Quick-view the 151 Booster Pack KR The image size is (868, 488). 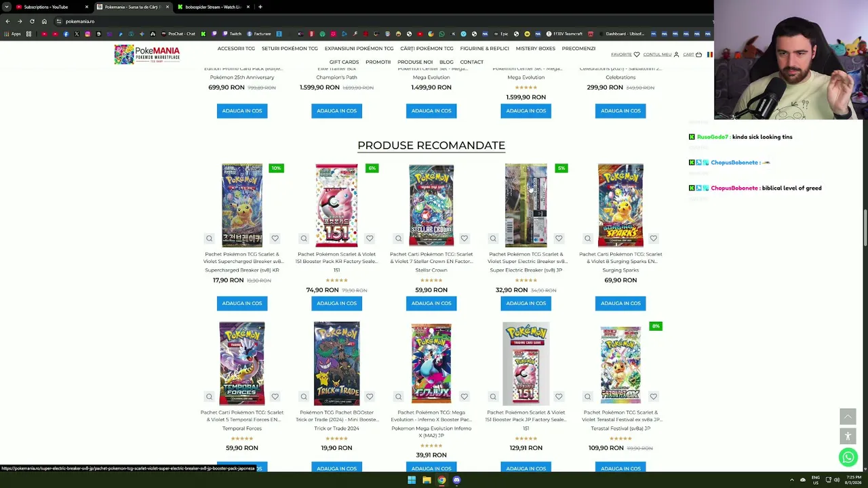click(x=304, y=239)
